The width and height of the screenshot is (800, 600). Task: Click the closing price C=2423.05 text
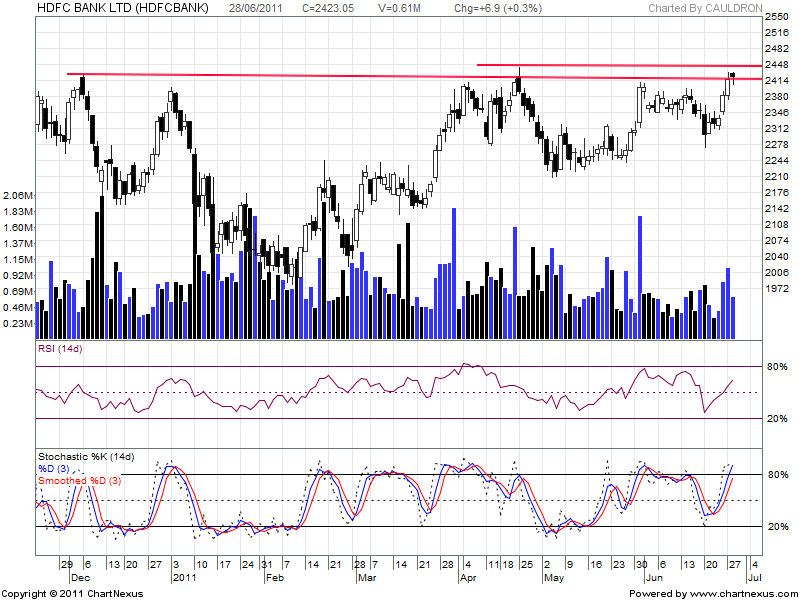(x=321, y=8)
